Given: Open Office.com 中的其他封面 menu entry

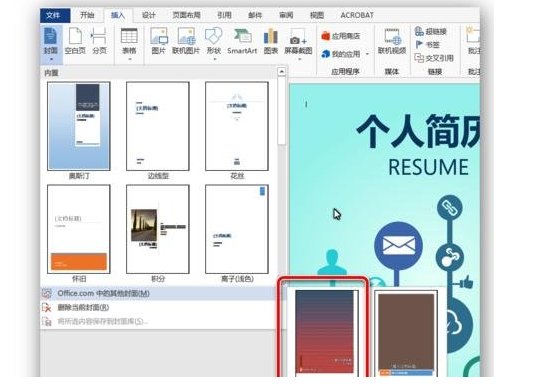Looking at the screenshot, I should [x=158, y=293].
